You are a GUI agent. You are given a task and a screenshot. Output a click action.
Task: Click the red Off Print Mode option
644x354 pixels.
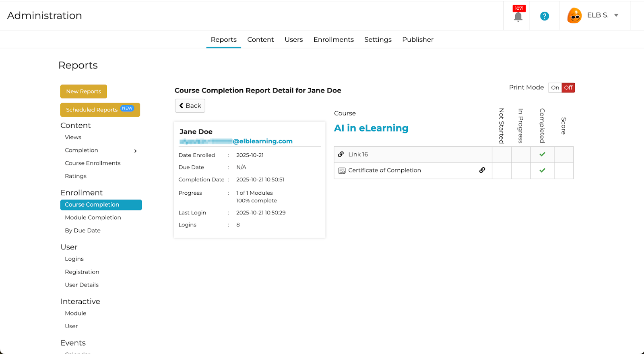tap(568, 88)
